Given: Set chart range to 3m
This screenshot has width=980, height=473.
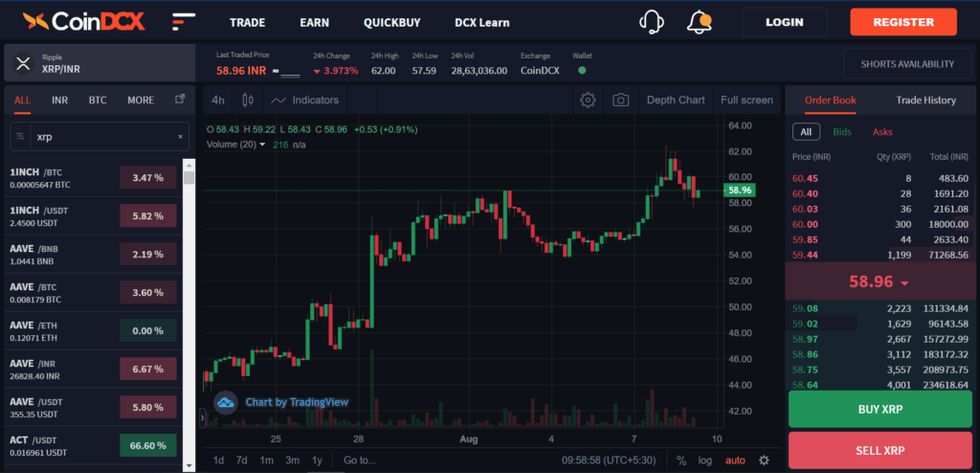Looking at the screenshot, I should click(x=293, y=461).
